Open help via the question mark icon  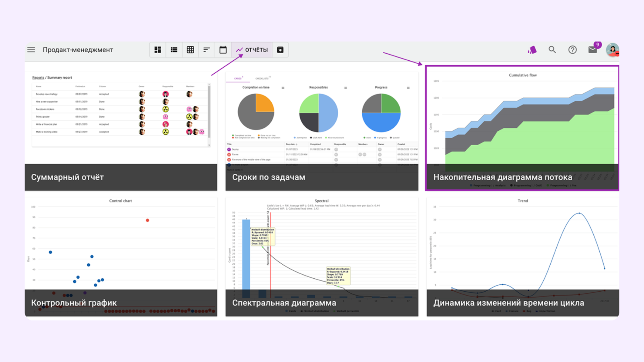572,50
